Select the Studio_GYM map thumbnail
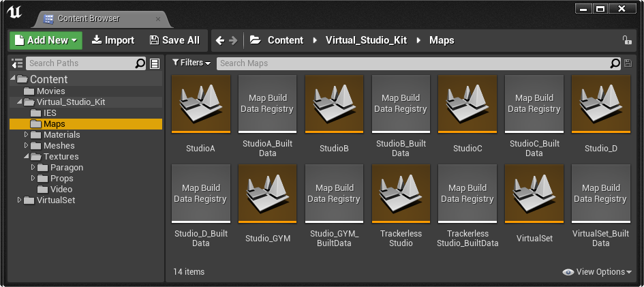Viewport: 644px width, 287px height. (x=268, y=194)
